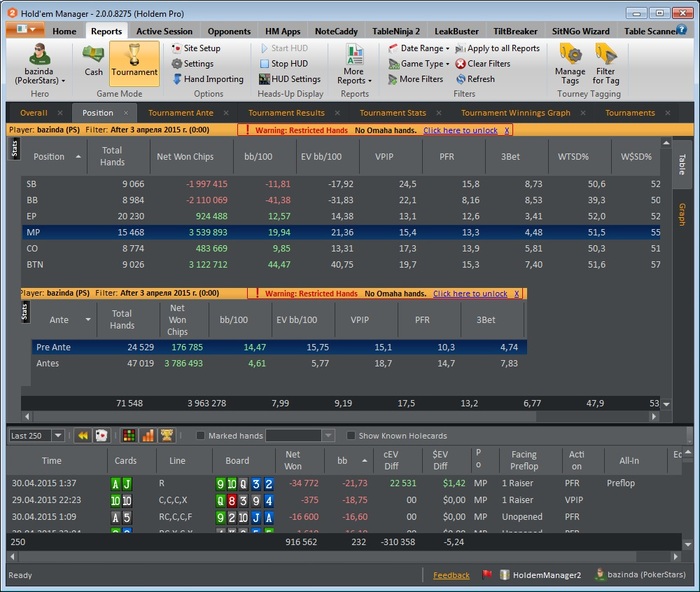Sort by Net Won Chips column header
Screen dimensions: 700x592
pos(191,157)
